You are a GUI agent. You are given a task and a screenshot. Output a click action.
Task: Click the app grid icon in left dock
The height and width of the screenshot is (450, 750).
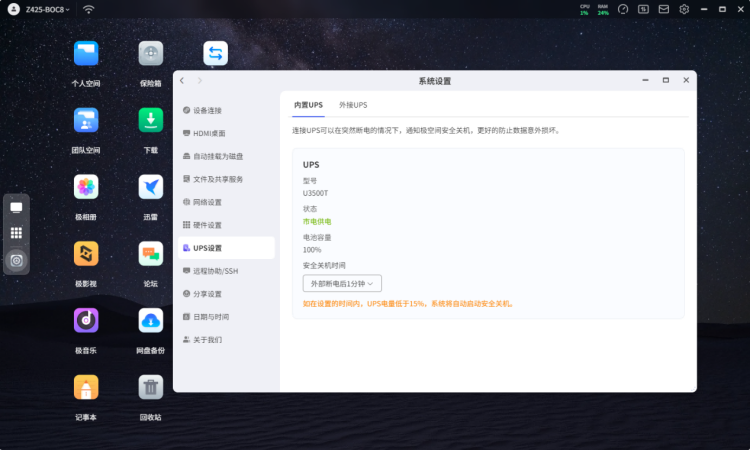[x=16, y=232]
